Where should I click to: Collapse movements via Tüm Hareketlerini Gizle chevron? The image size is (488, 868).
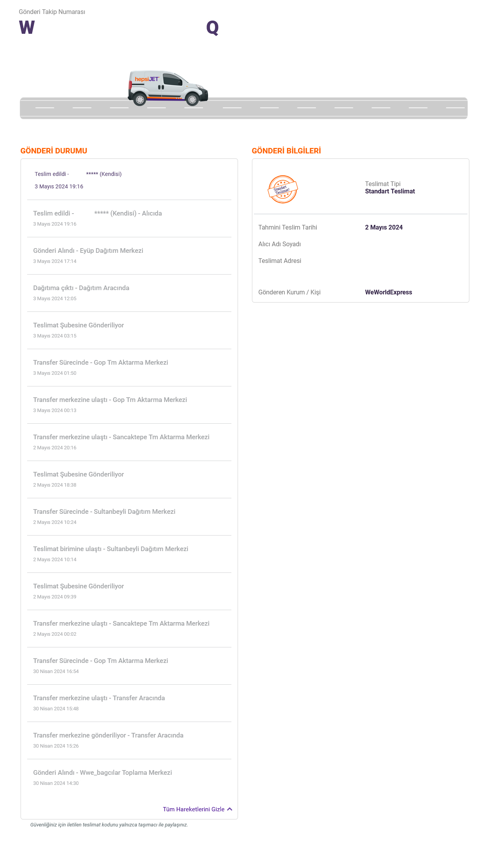[x=230, y=809]
